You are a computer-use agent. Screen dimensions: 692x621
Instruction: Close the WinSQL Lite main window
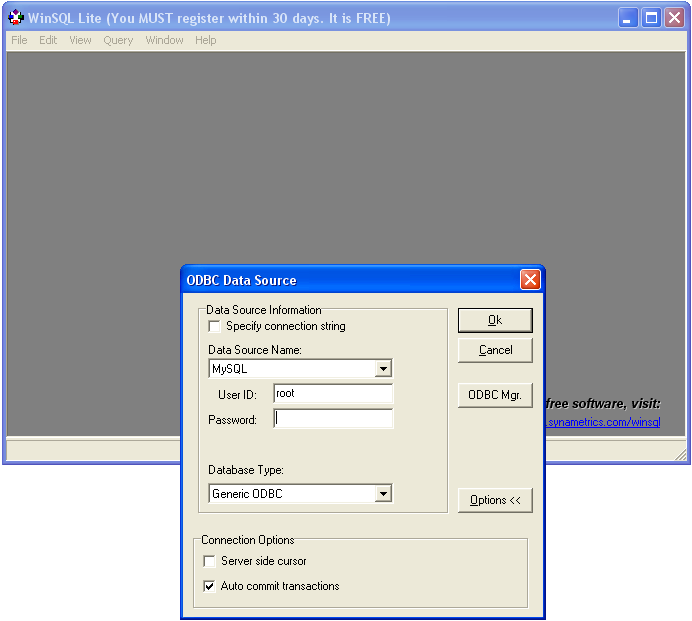click(x=675, y=18)
